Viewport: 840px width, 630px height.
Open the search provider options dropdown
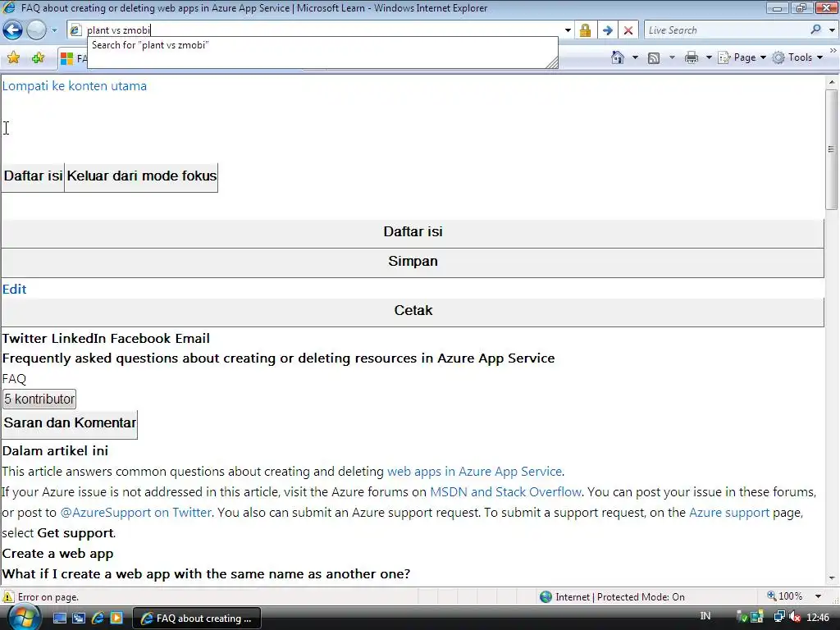tap(832, 30)
